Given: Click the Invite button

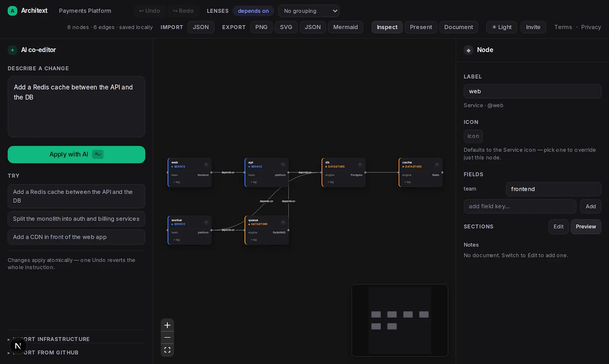Looking at the screenshot, I should click(533, 27).
